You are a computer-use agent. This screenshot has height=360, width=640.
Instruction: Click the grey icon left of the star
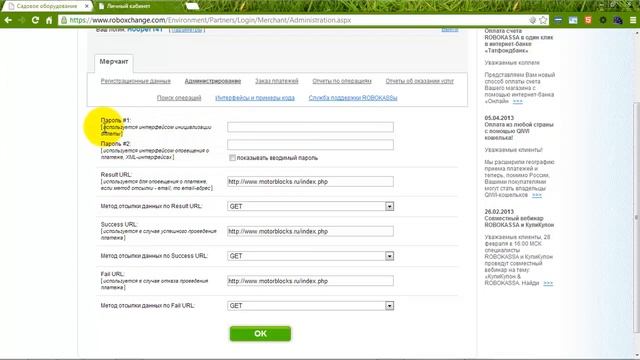tap(533, 20)
